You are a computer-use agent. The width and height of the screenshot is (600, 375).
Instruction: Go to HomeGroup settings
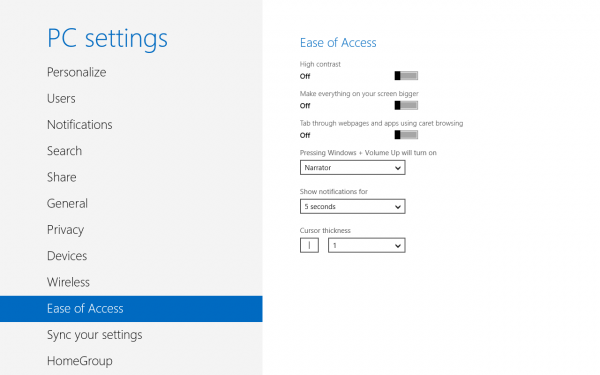pyautogui.click(x=80, y=361)
